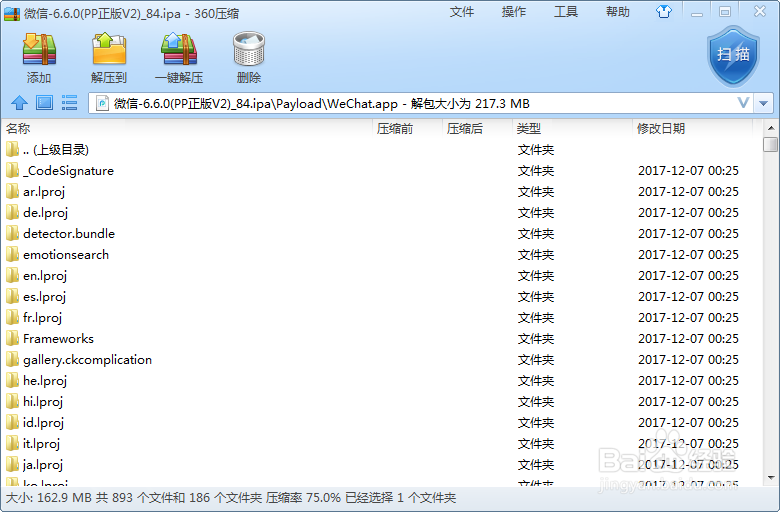The image size is (780, 512).
Task: Click the scrollbar down arrow
Action: coord(771,478)
